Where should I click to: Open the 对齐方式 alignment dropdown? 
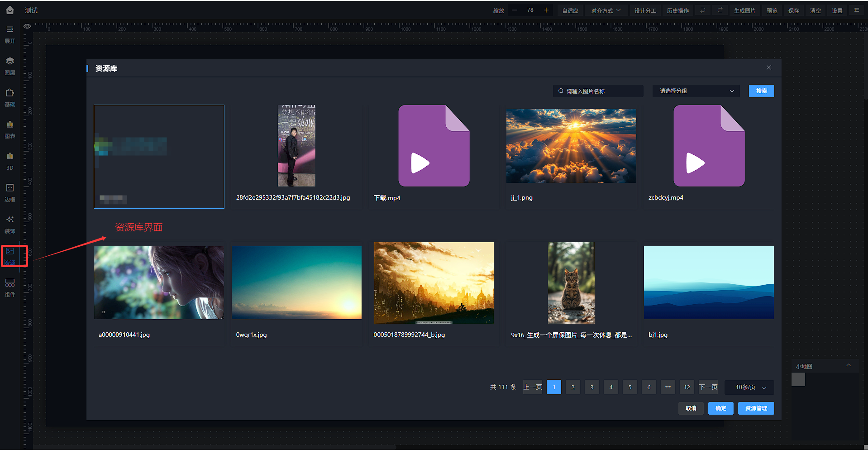(606, 10)
